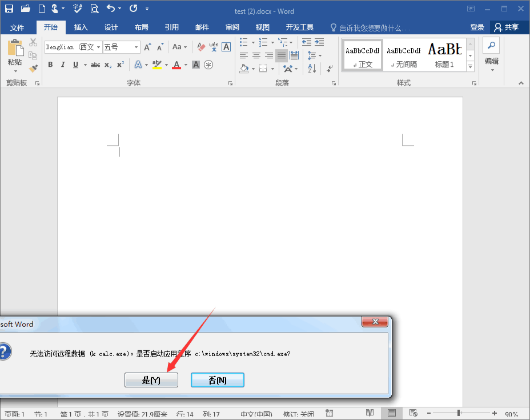The image size is (530, 420).
Task: Open the 审阅 ribbon tab
Action: click(x=232, y=27)
